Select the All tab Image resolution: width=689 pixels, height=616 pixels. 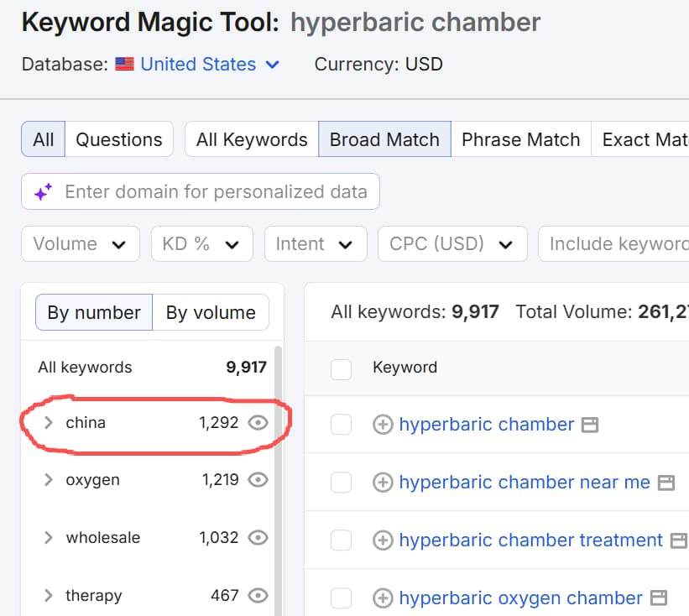43,139
